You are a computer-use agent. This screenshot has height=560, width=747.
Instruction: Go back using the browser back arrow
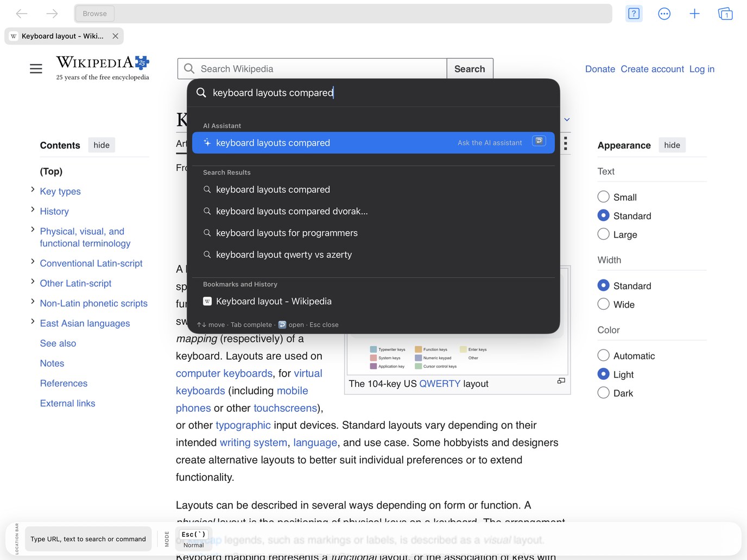pos(22,14)
